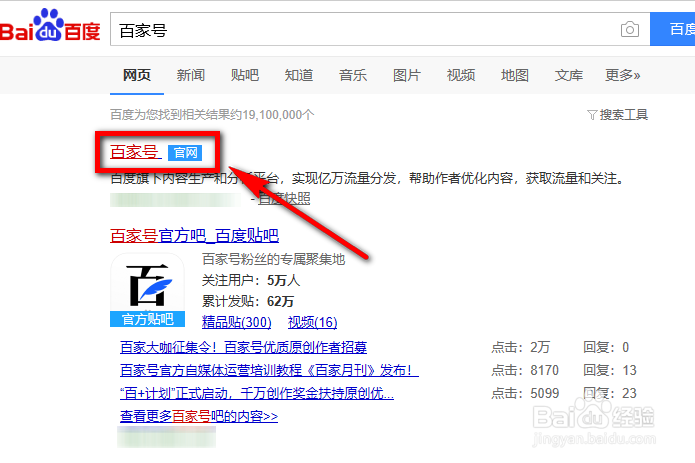Click the search input field containing 百家号
695x463 pixels.
point(380,29)
